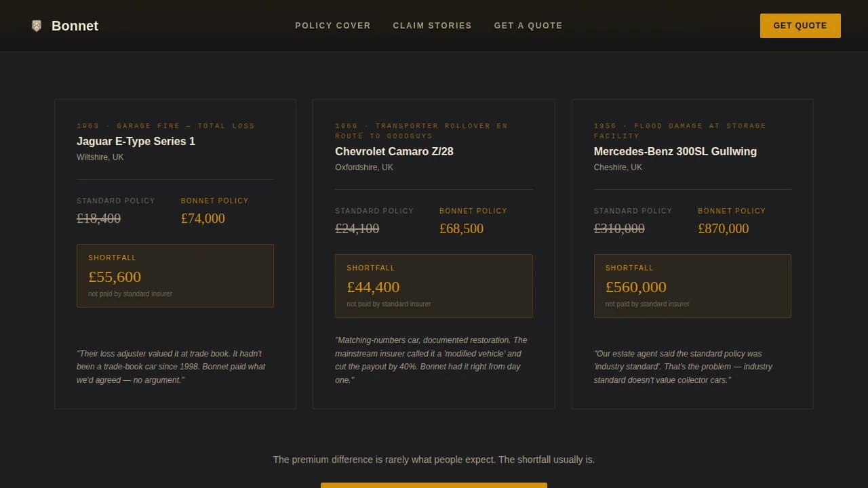Select the Jaguar owner's testimonial quote
The height and width of the screenshot is (488, 868).
coord(171,367)
